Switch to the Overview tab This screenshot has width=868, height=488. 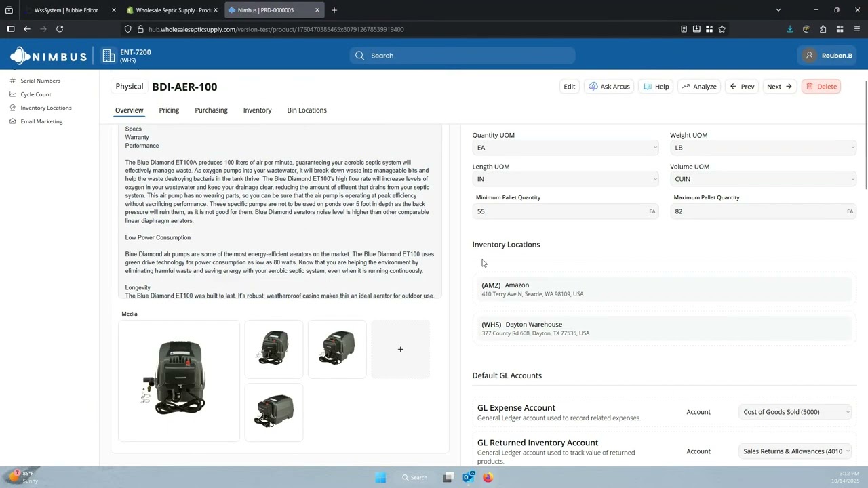click(129, 110)
